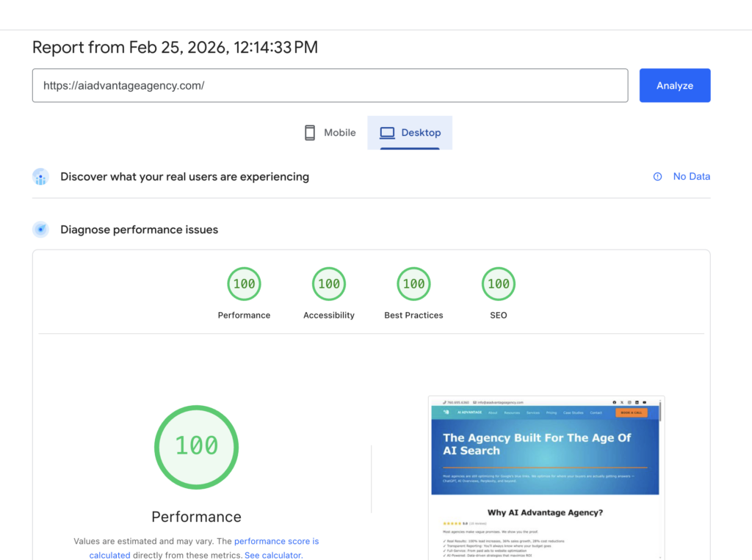Viewport: 752px width, 560px height.
Task: Click the Instagram icon in site preview
Action: pos(629,402)
